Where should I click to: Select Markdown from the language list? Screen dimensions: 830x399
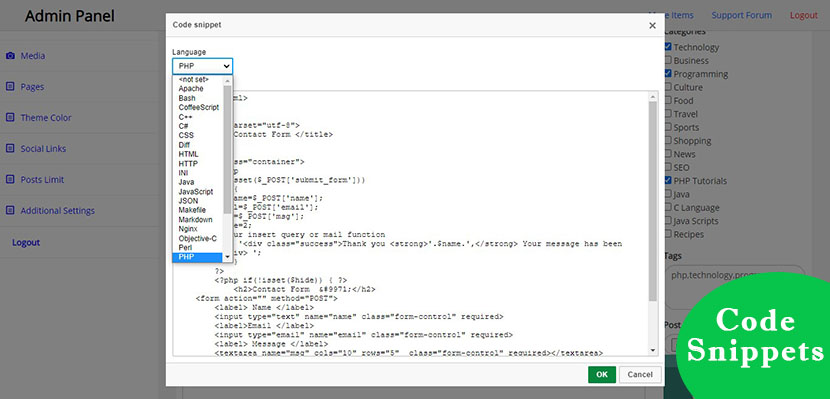[x=198, y=220]
